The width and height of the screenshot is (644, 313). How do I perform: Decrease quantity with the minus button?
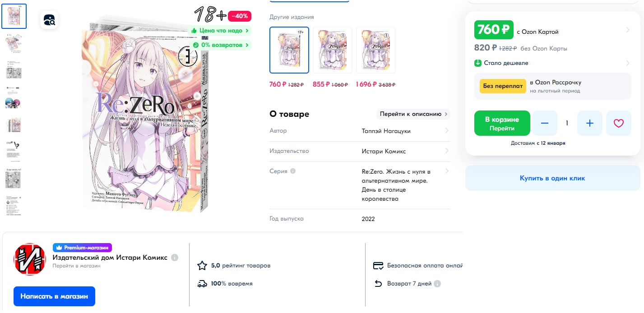click(x=545, y=123)
